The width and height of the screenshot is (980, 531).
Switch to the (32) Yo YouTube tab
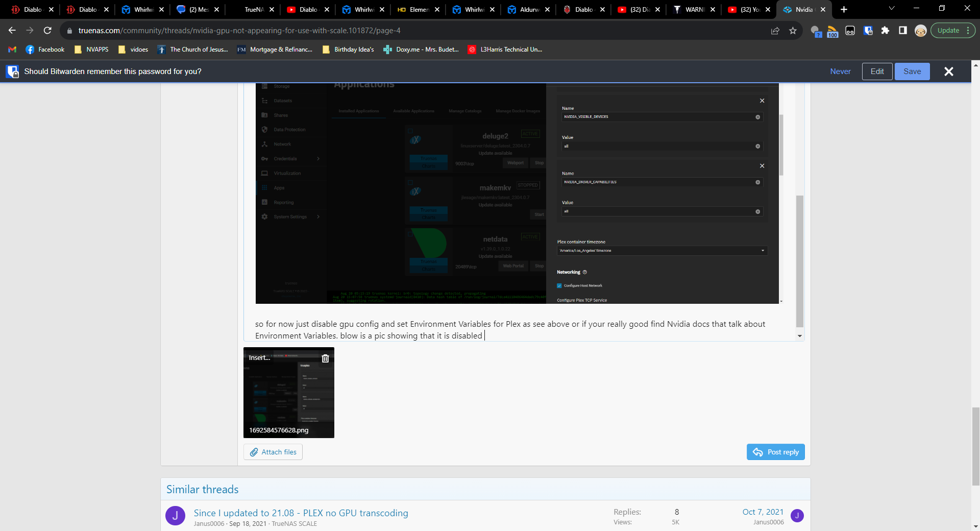(749, 9)
